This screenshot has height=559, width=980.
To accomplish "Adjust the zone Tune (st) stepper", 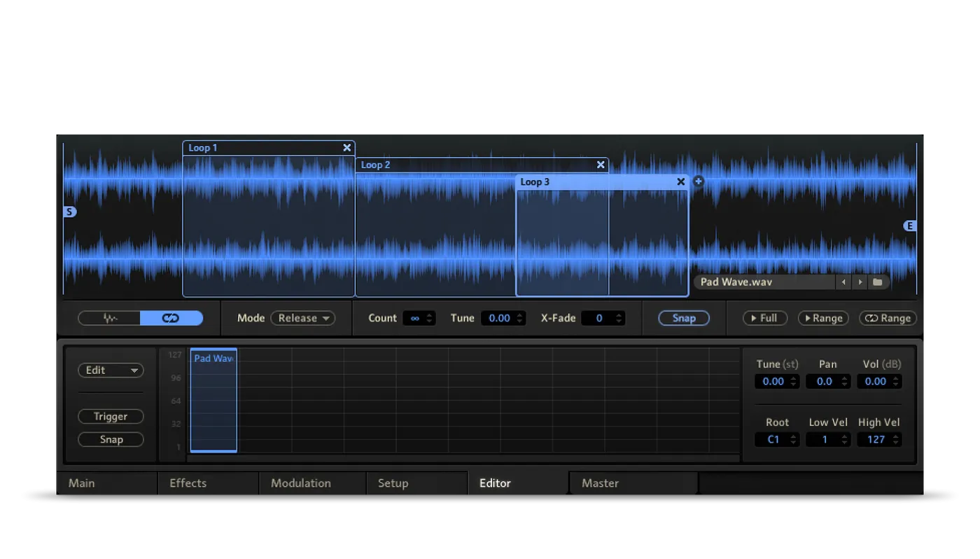I will pyautogui.click(x=794, y=382).
